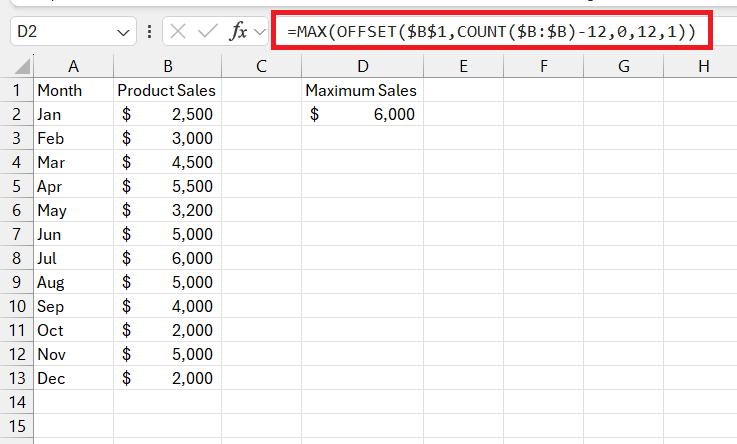
Task: Select Mar sales value 4,500
Action: (x=167, y=162)
